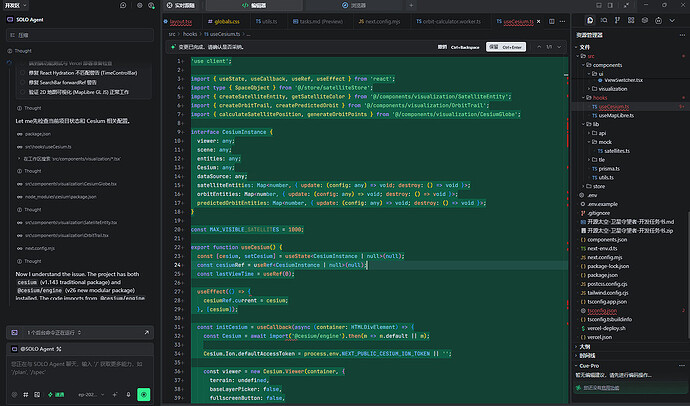This screenshot has width=690, height=406.
Task: Exit fullscreen using collapse arrows icon
Action: click(x=626, y=5)
